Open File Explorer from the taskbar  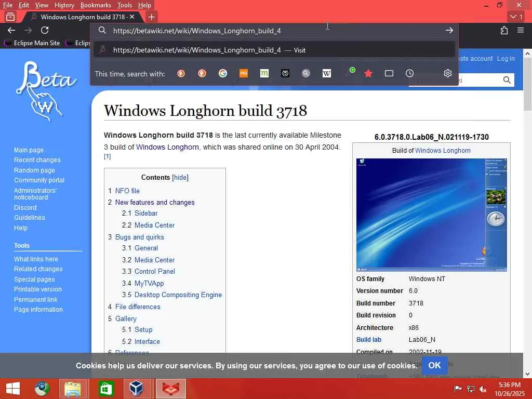point(73,389)
